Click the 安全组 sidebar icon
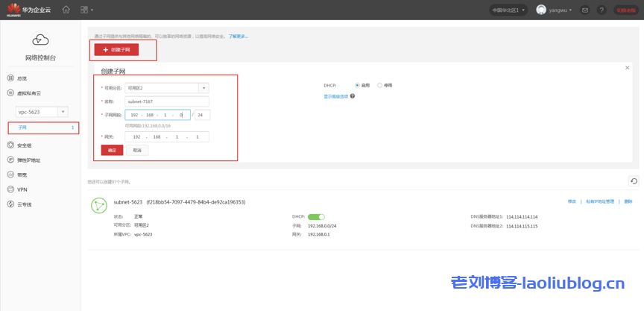 [10, 145]
